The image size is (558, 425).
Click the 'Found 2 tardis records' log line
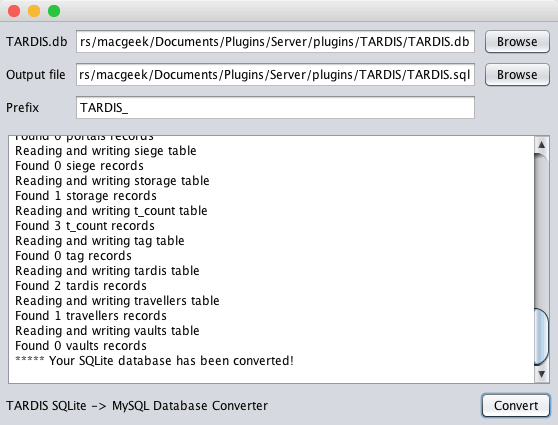[x=81, y=286]
